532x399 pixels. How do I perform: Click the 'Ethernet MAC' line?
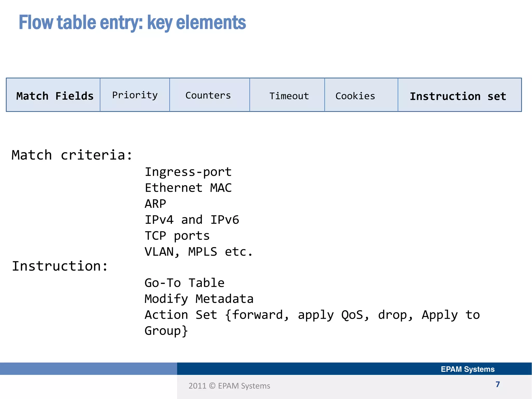[x=188, y=188]
